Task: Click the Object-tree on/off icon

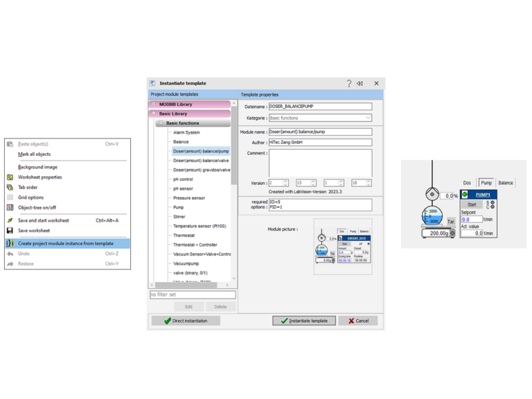Action: click(x=10, y=207)
